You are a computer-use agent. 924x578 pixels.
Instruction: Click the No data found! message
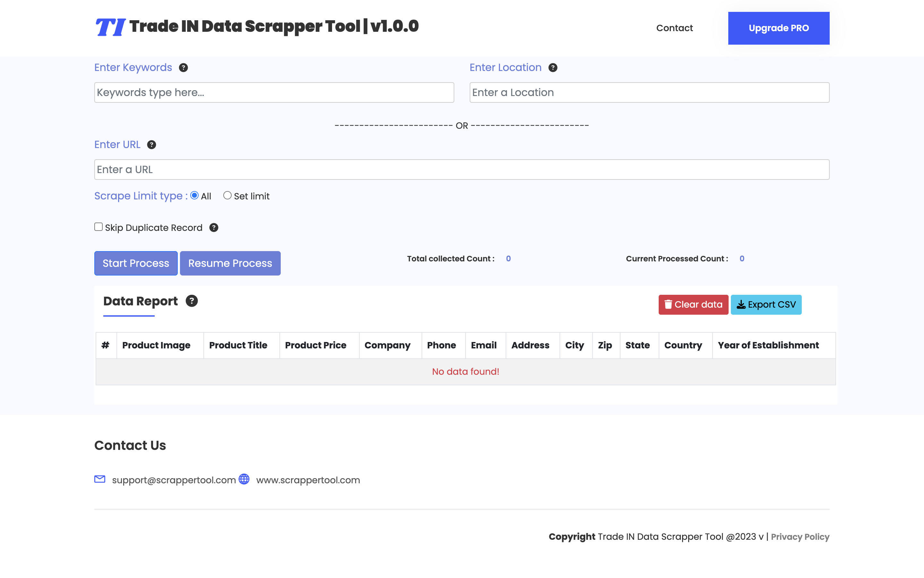(466, 372)
